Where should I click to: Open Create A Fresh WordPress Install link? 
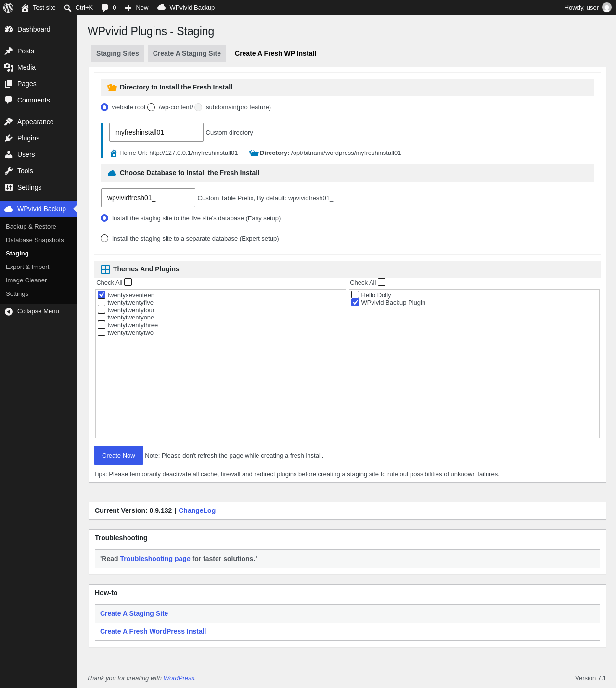(x=153, y=631)
